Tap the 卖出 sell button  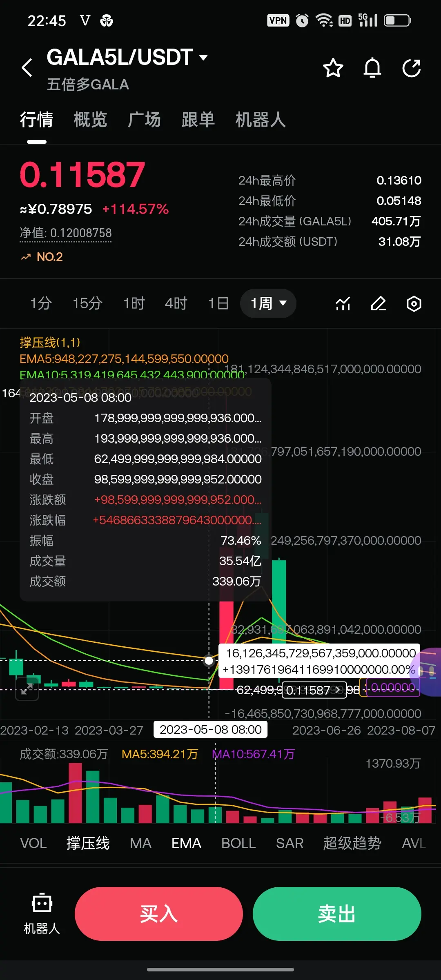[x=337, y=914]
